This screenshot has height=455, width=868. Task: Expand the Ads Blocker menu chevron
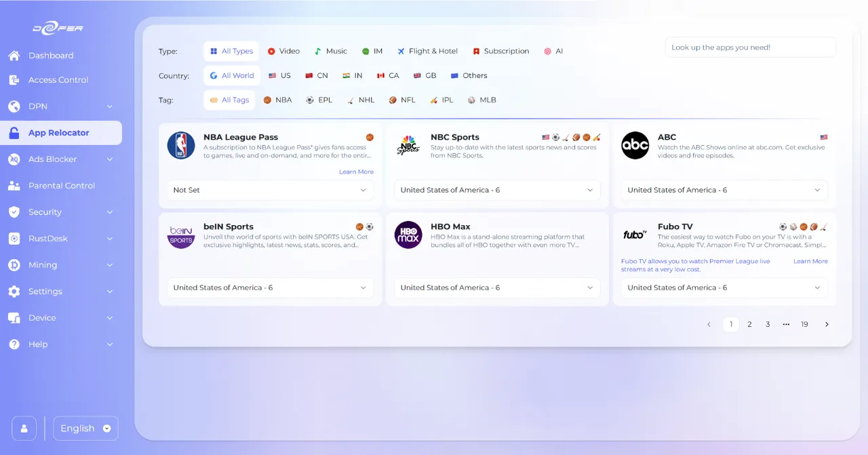point(110,159)
